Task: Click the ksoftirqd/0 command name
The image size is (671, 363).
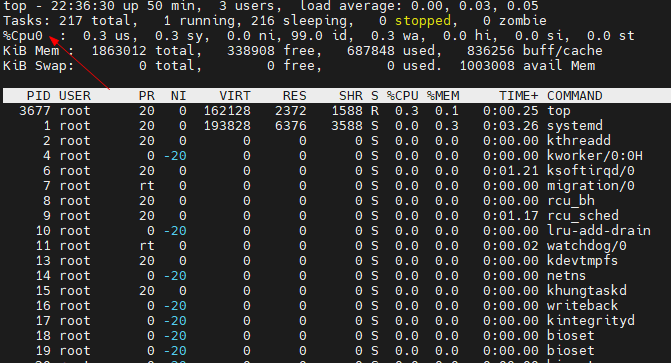Action: click(591, 170)
